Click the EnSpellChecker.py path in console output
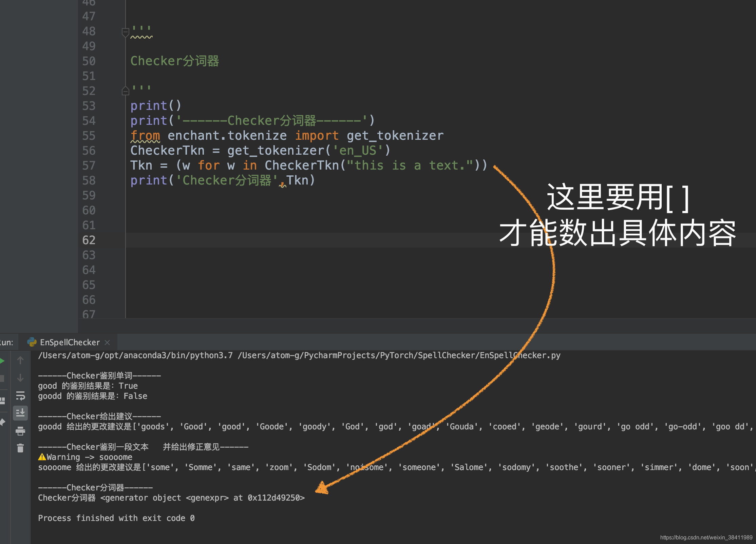The height and width of the screenshot is (544, 756). (399, 355)
